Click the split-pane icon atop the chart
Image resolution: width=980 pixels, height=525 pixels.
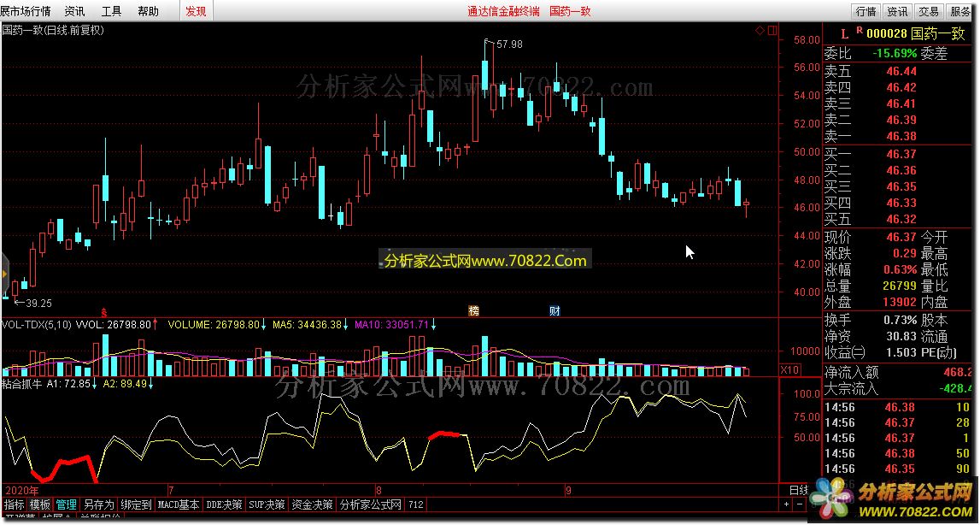coord(772,30)
